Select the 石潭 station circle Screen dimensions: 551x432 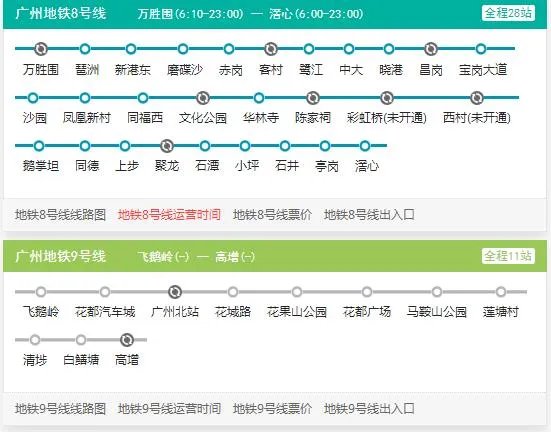pos(205,146)
